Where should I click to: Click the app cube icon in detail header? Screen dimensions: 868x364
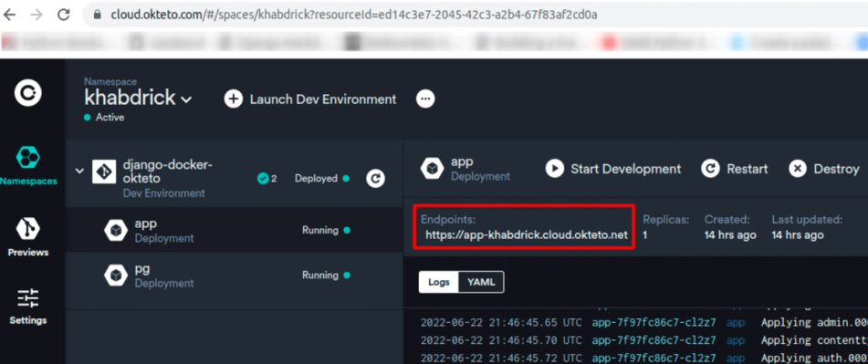coord(432,169)
